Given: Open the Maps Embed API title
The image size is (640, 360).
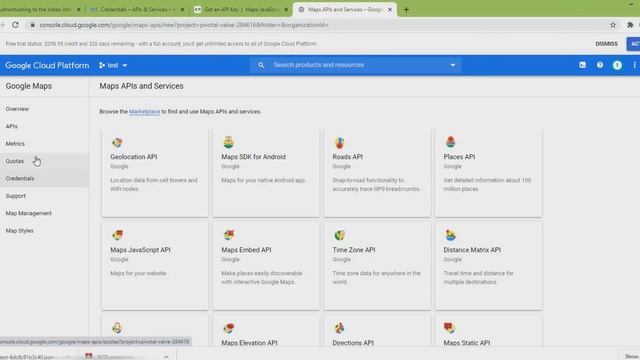Looking at the screenshot, I should pyautogui.click(x=246, y=250).
